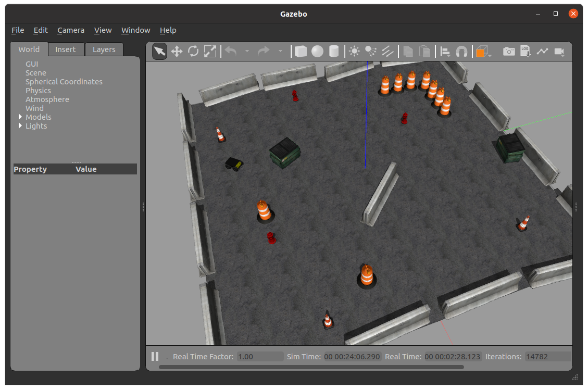Expand the Lights tree node
The height and width of the screenshot is (390, 588).
[20, 126]
